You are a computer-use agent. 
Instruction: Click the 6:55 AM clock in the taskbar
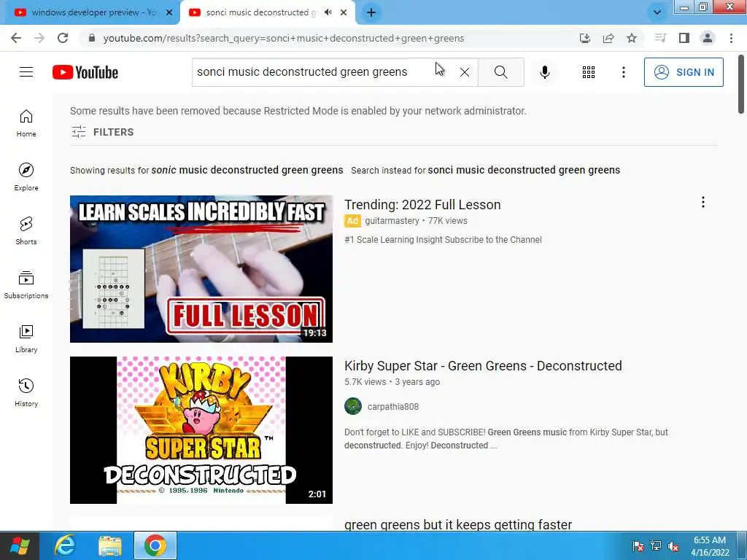(x=709, y=540)
